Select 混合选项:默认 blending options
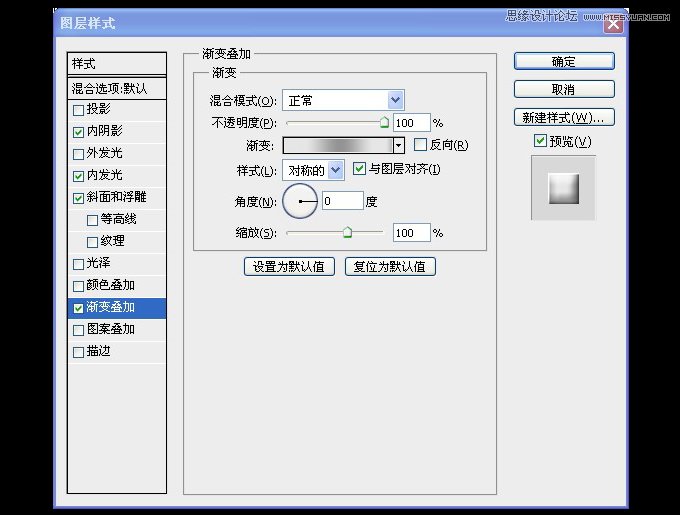Viewport: 680px width, 515px height. 117,88
